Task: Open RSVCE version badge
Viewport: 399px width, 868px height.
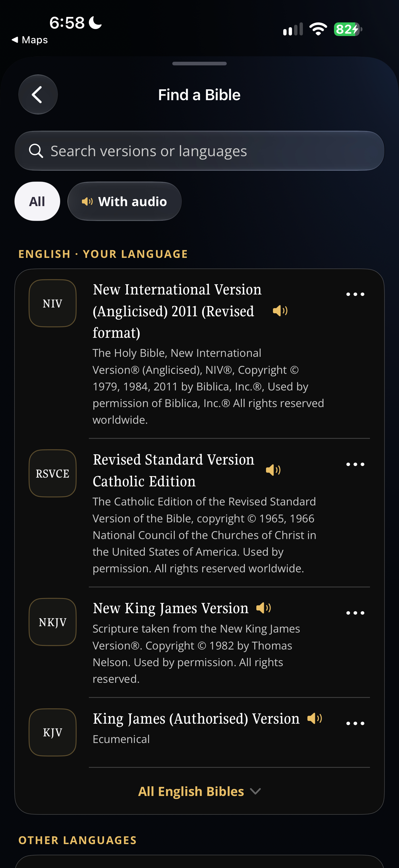Action: pos(53,473)
